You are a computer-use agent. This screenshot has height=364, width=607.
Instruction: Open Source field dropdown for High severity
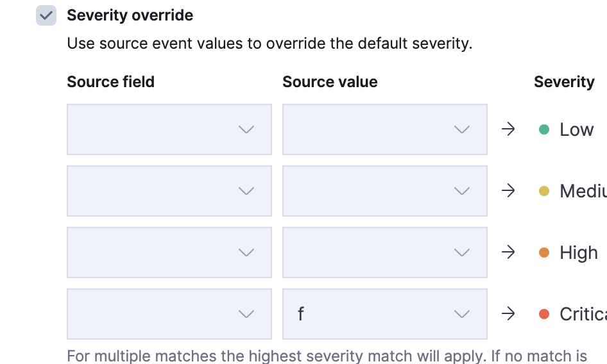click(x=169, y=252)
